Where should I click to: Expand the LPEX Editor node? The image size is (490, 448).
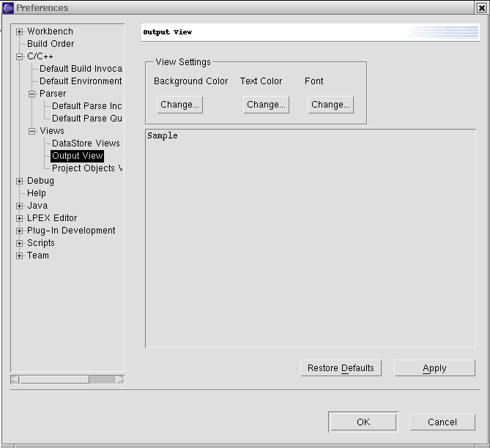click(x=20, y=219)
